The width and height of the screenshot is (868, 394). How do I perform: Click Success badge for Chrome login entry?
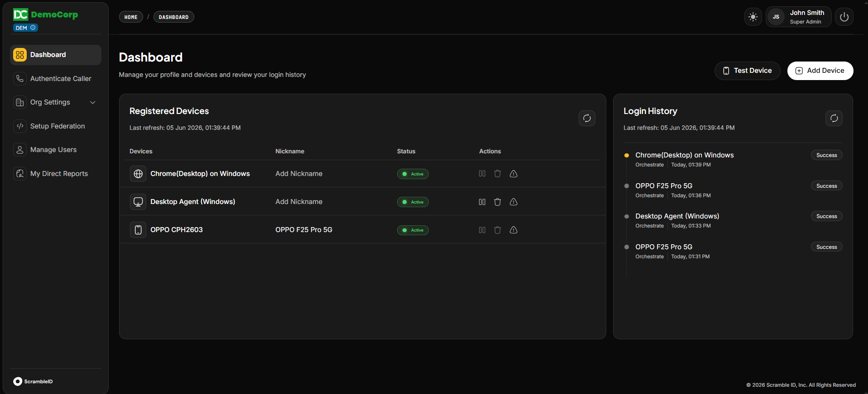tap(826, 155)
